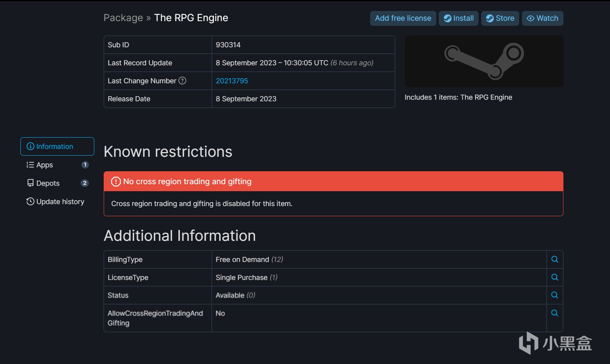Click the AllowCrossRegionTradingAndGifting label

tap(155, 318)
